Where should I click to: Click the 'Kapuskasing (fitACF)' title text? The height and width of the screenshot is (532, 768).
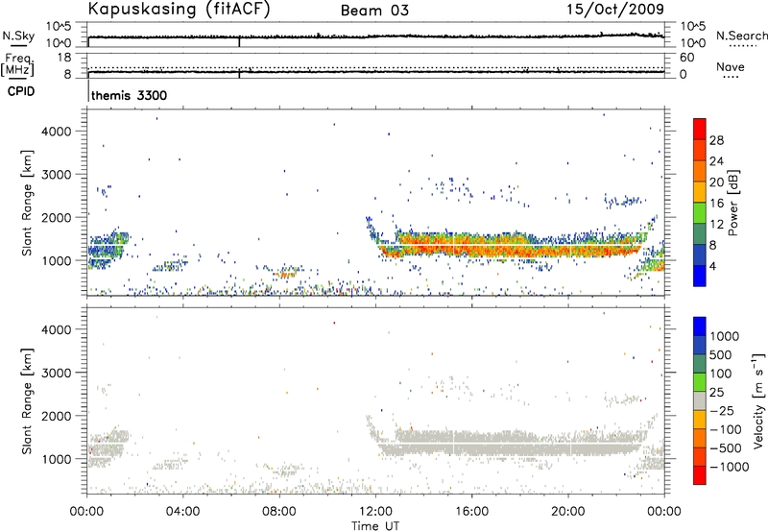[179, 10]
